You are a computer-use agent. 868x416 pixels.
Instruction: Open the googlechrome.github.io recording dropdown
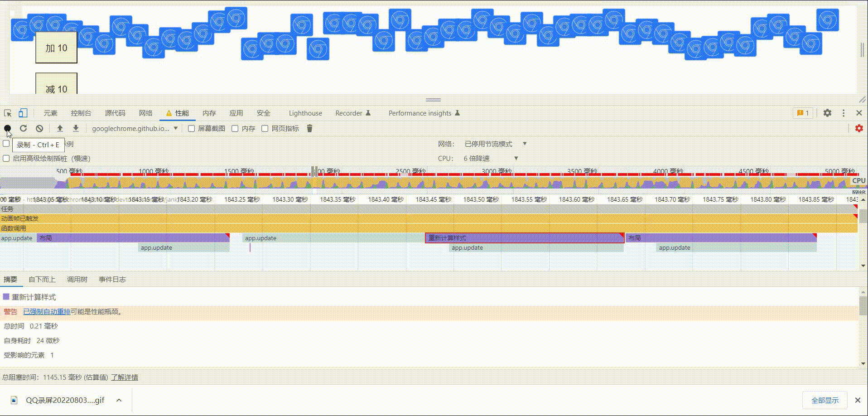pos(135,129)
